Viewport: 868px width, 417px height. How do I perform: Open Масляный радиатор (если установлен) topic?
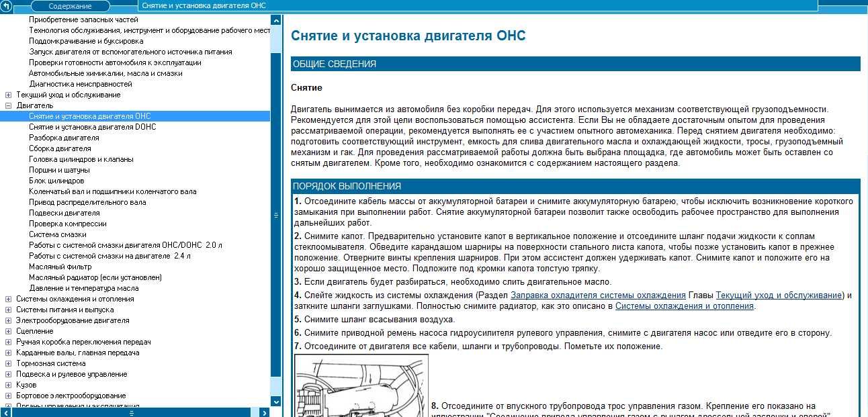tap(95, 277)
